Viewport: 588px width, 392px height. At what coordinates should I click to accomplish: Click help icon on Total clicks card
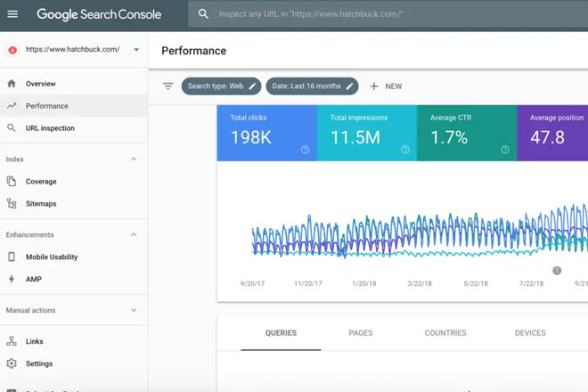click(x=306, y=150)
